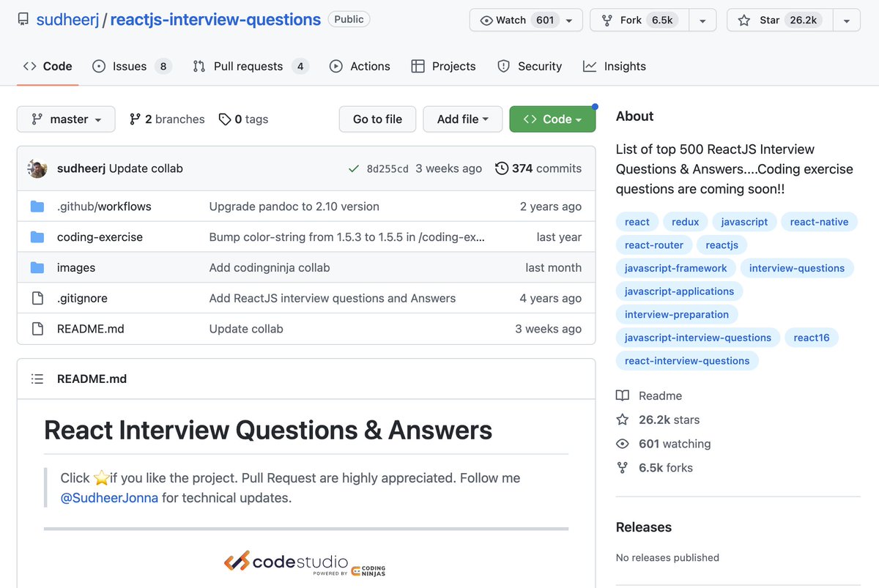Click the react-interview-questions topic tag
The width and height of the screenshot is (879, 588).
coord(687,361)
